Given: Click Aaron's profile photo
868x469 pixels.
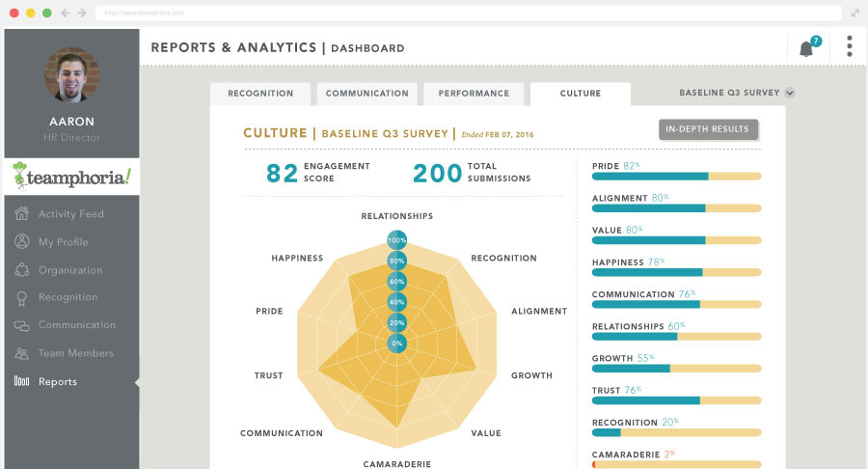Looking at the screenshot, I should [72, 75].
